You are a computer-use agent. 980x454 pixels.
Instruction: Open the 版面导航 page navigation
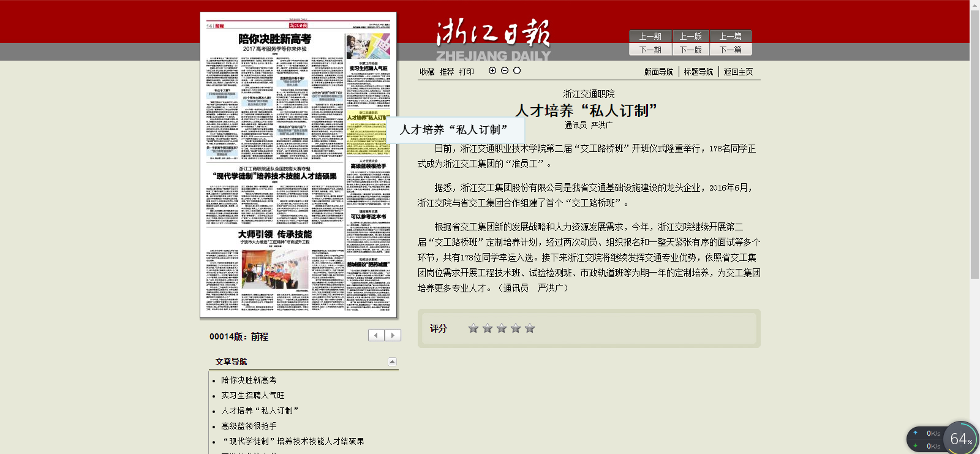coord(658,72)
